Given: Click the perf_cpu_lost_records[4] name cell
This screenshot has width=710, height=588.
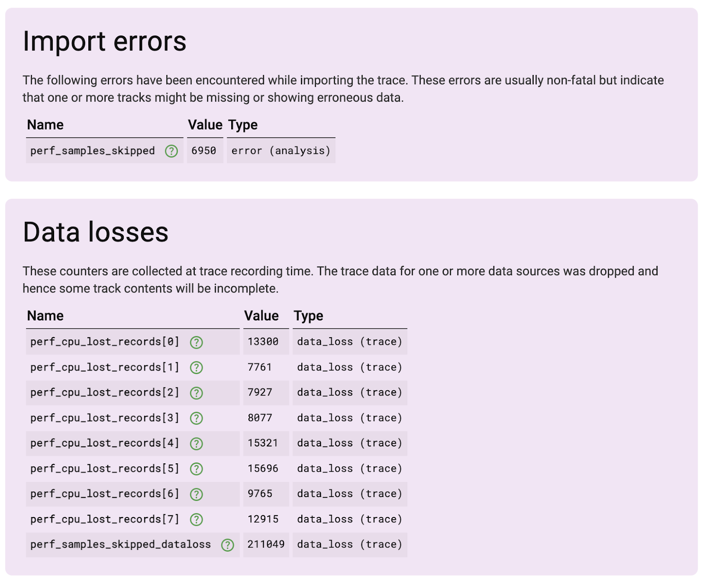Looking at the screenshot, I should pos(105,443).
